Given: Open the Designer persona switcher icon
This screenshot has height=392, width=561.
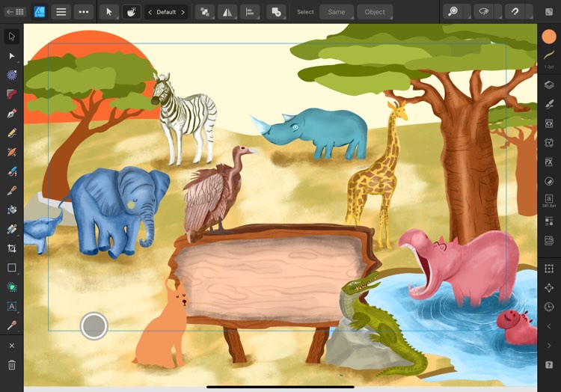Looking at the screenshot, I should (39, 12).
